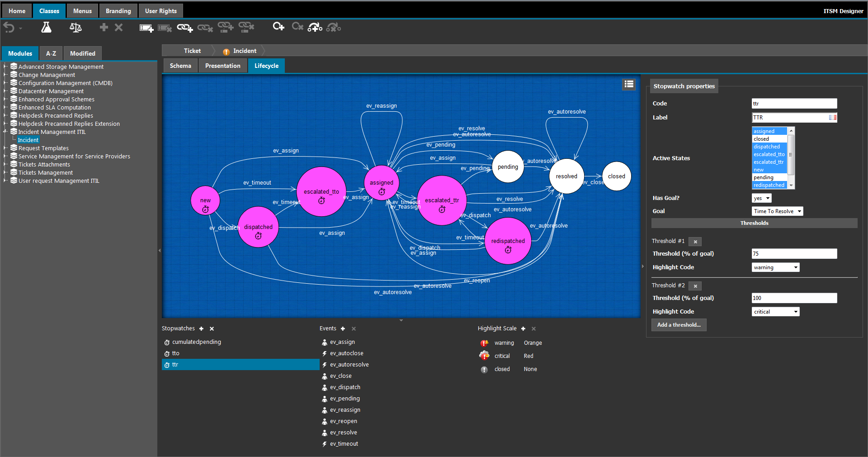Screen dimensions: 868x457
Task: Click the Add a threshold button
Action: coord(679,324)
